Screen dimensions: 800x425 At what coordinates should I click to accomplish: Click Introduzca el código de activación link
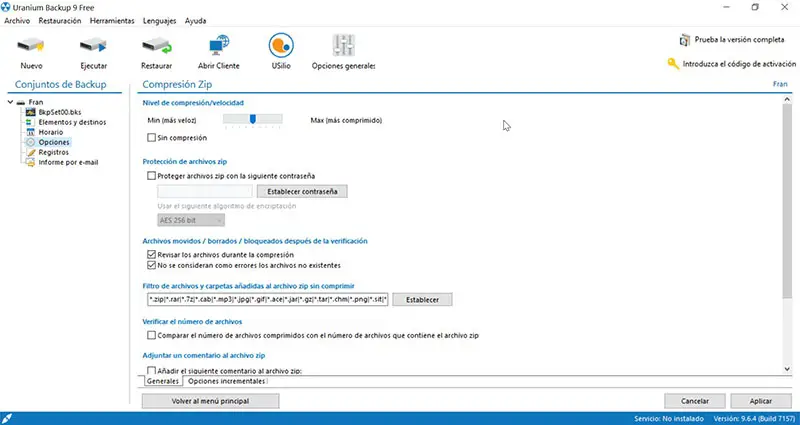(739, 64)
